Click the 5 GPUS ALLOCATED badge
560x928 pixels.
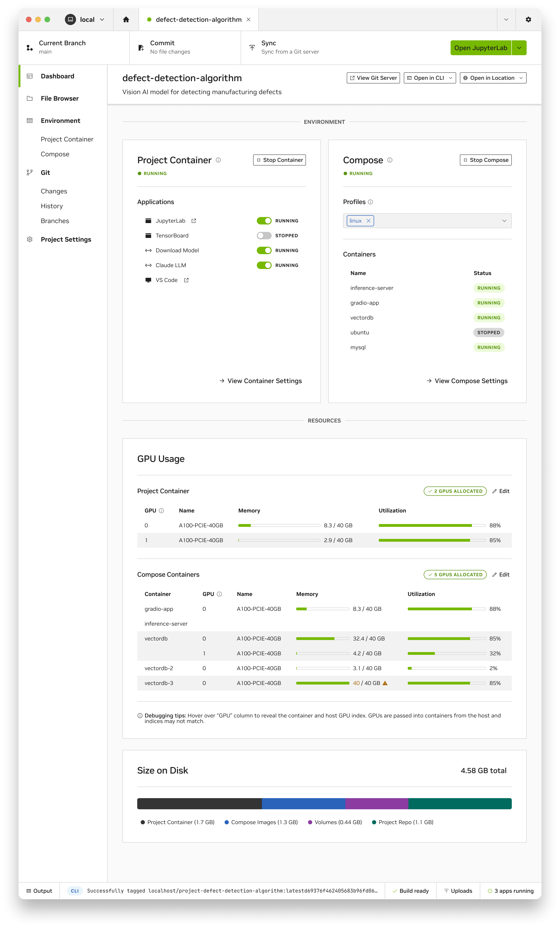click(x=455, y=574)
